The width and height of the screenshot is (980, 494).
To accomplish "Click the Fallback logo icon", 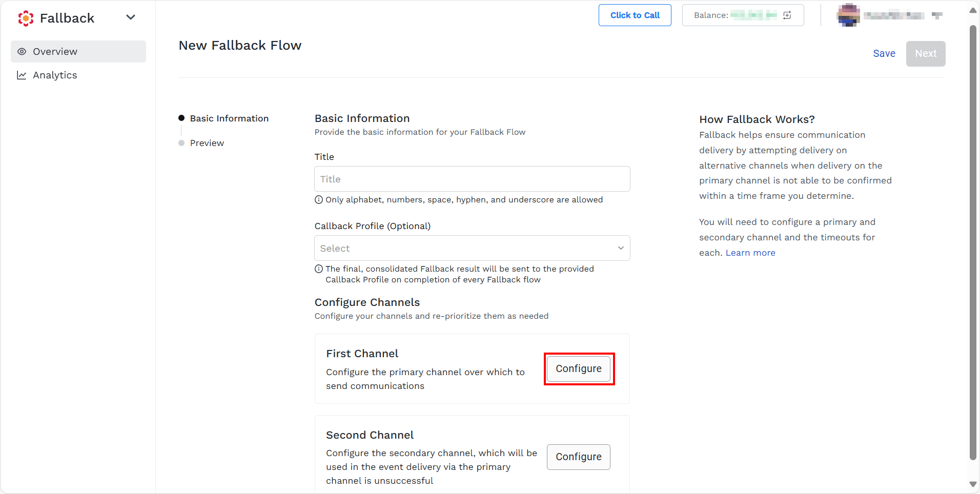I will 26,18.
